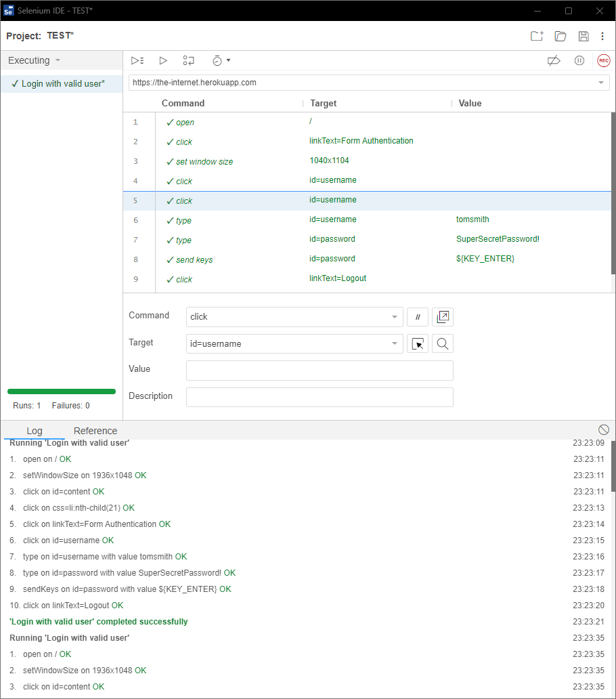Toggle comment on command button
Viewport: 616px width, 699px height.
[418, 317]
